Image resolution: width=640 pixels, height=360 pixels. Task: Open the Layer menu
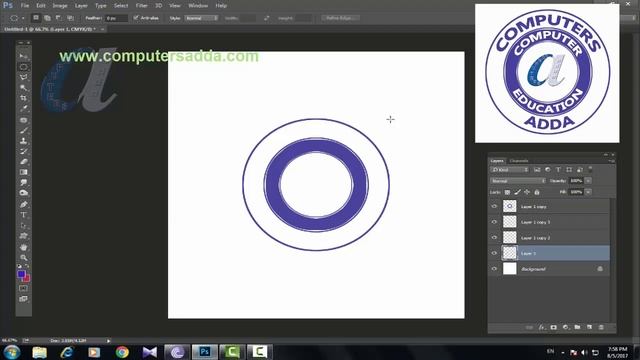pos(81,6)
